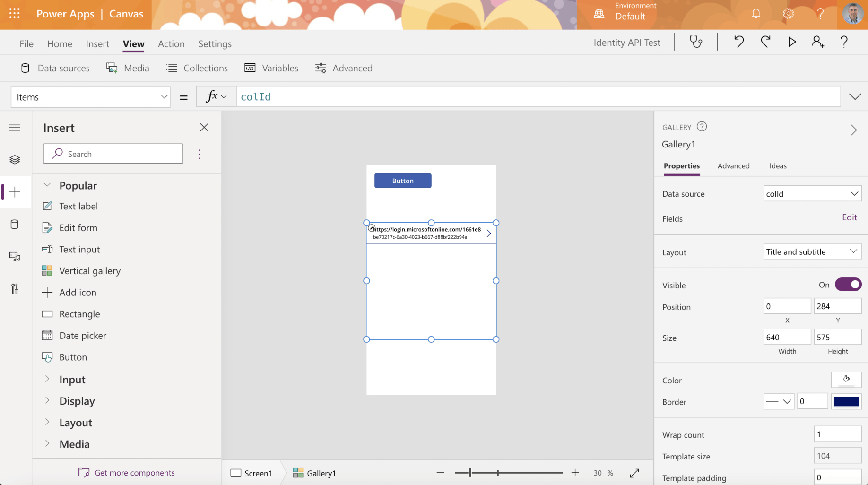Click the formula bar input
Screen dimensions: 868x485
[538, 97]
